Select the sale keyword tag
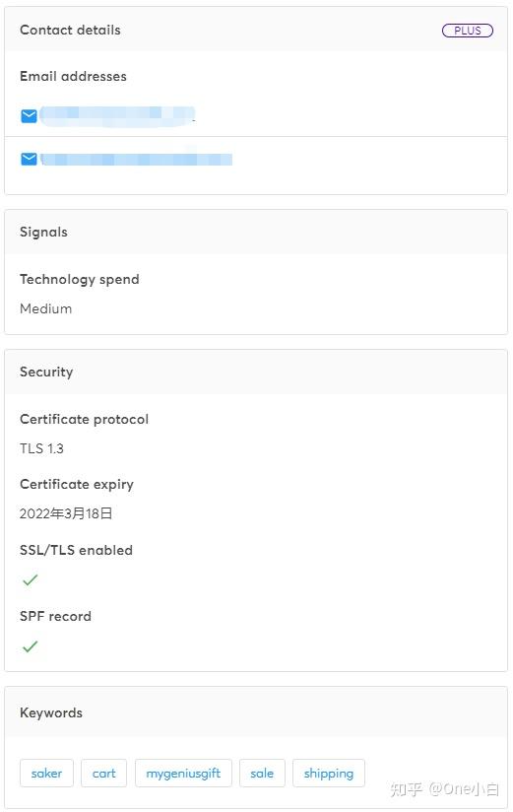 pos(262,774)
